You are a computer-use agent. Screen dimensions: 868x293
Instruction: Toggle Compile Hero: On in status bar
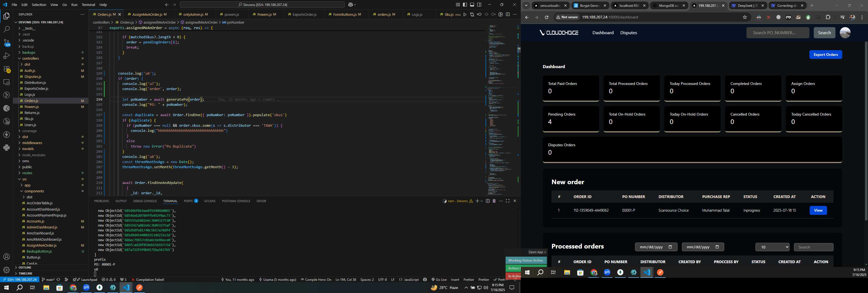316,279
